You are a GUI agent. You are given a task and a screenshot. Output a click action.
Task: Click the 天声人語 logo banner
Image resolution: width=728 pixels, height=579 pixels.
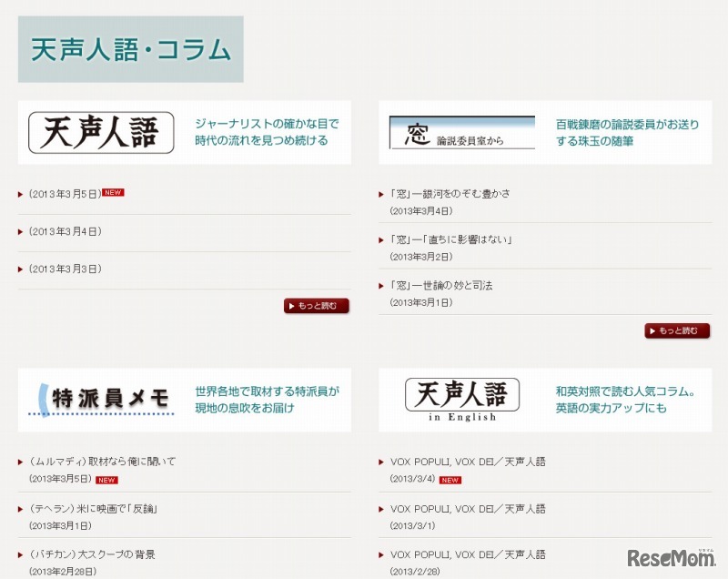click(100, 131)
